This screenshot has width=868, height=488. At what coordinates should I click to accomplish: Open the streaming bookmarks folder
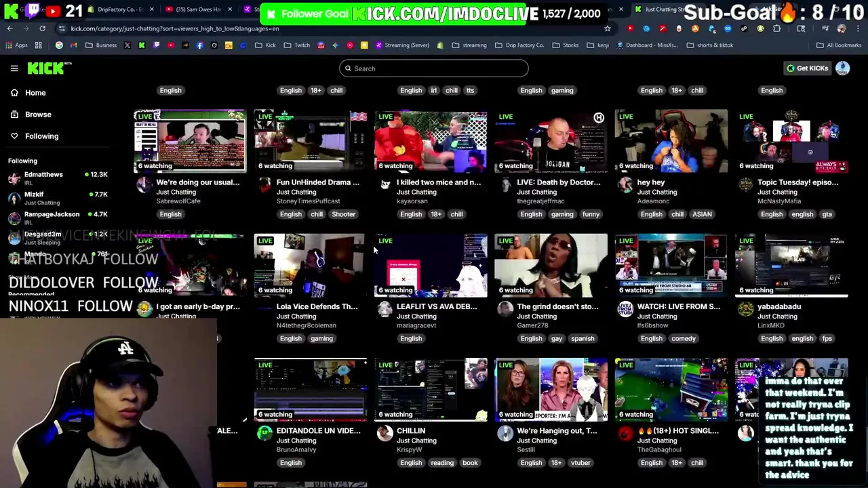469,45
